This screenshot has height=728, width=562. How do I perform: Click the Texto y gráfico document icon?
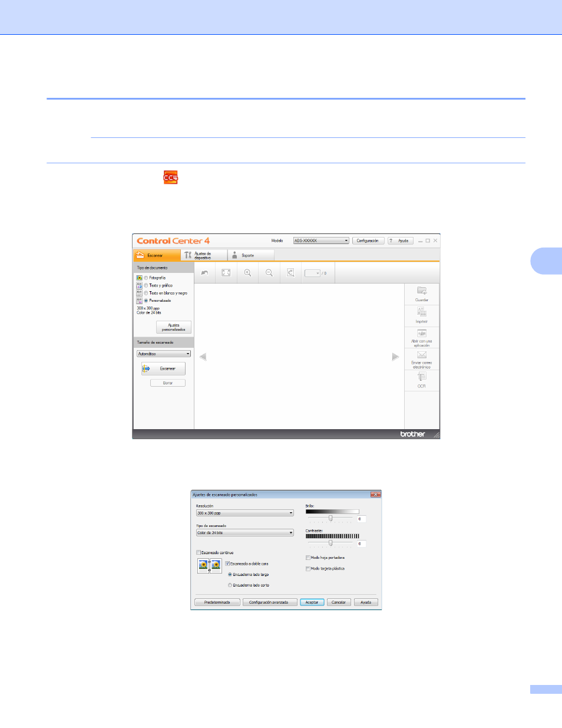pos(140,285)
